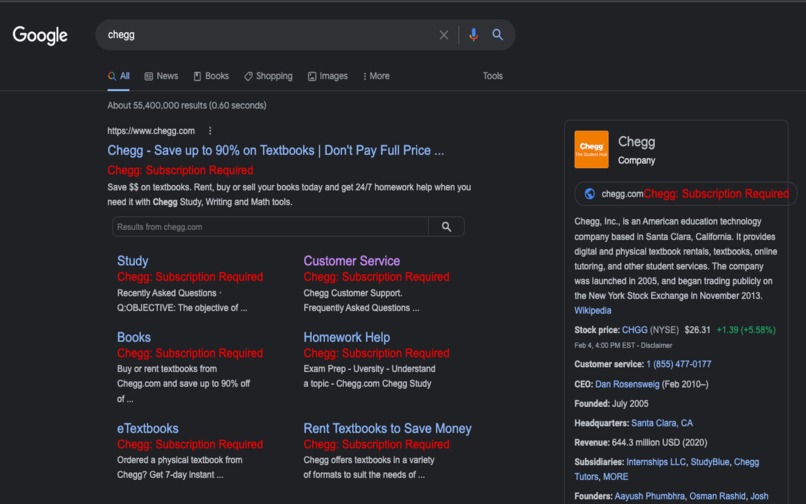The width and height of the screenshot is (806, 504).
Task: Open the Study sitelink
Action: 133,261
